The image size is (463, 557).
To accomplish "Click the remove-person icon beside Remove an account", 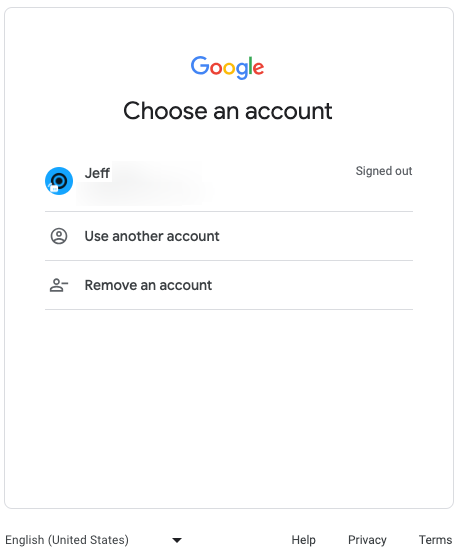I will (x=59, y=285).
